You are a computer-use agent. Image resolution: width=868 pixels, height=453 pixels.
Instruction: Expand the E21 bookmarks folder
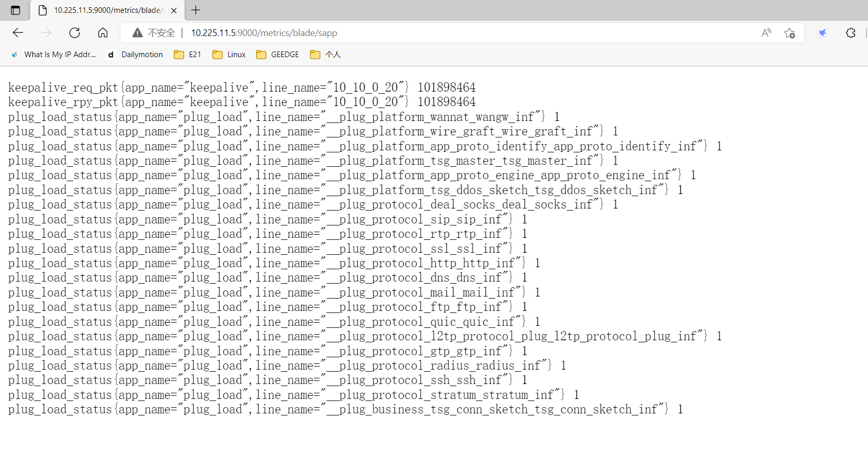[188, 55]
